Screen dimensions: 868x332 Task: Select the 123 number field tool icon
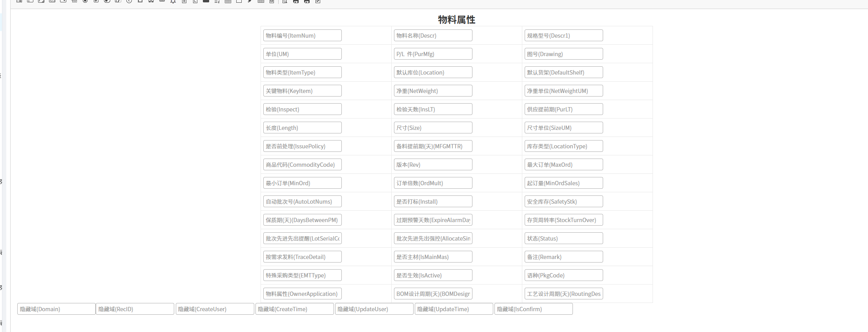click(52, 1)
